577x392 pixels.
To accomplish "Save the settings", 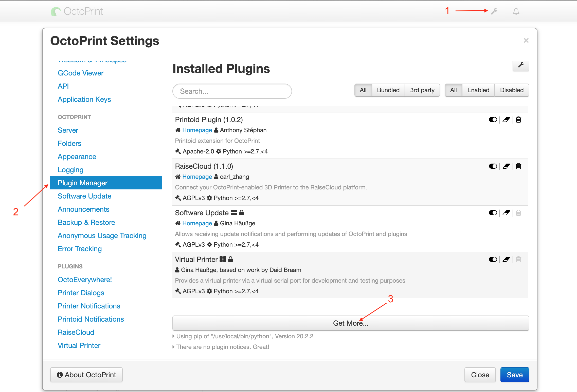I will (x=515, y=375).
